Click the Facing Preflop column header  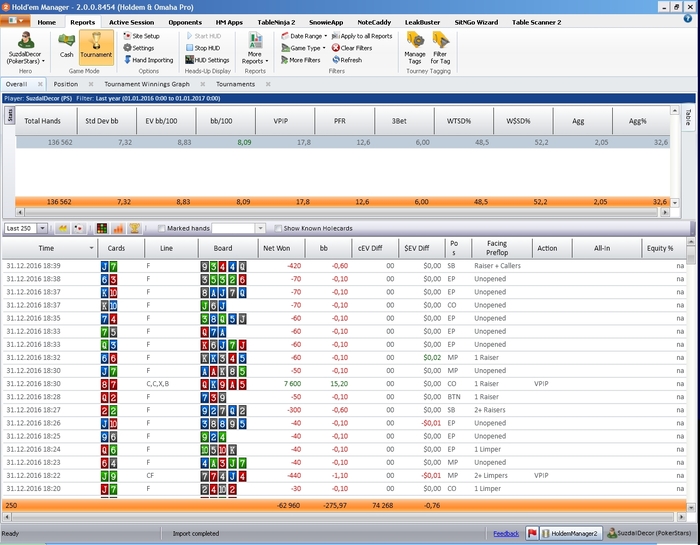pyautogui.click(x=502, y=248)
